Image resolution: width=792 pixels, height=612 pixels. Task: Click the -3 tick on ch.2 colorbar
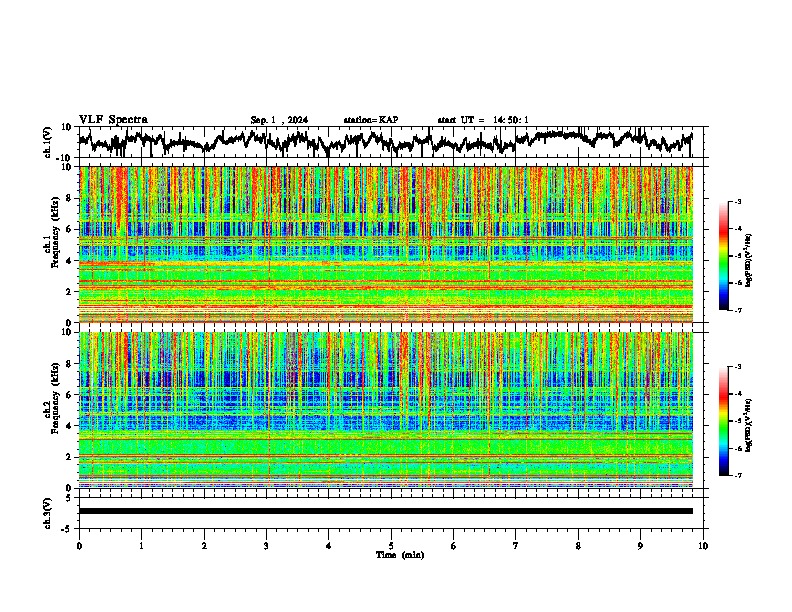[737, 367]
